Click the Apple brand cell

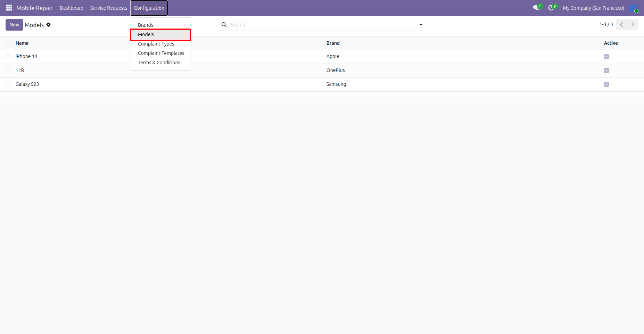[333, 56]
